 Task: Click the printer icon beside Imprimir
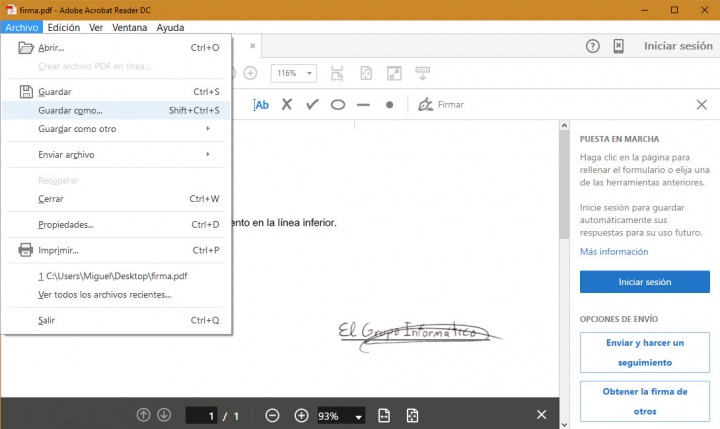(x=26, y=250)
